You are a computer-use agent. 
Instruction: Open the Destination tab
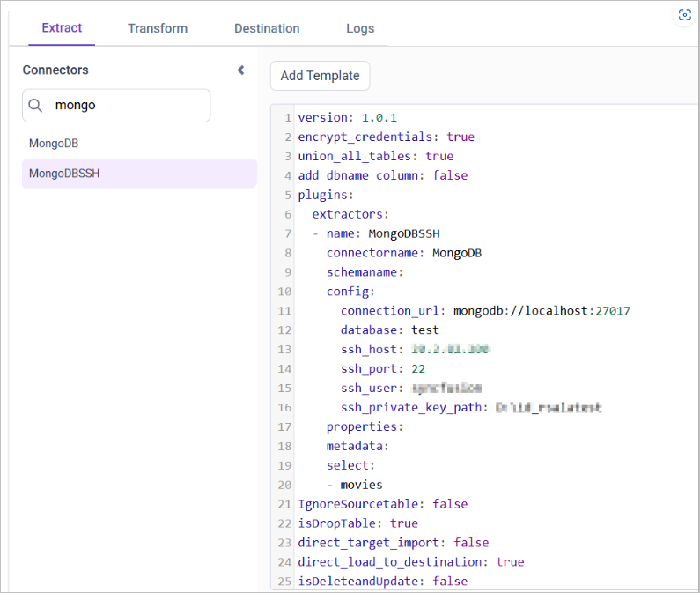(x=267, y=28)
